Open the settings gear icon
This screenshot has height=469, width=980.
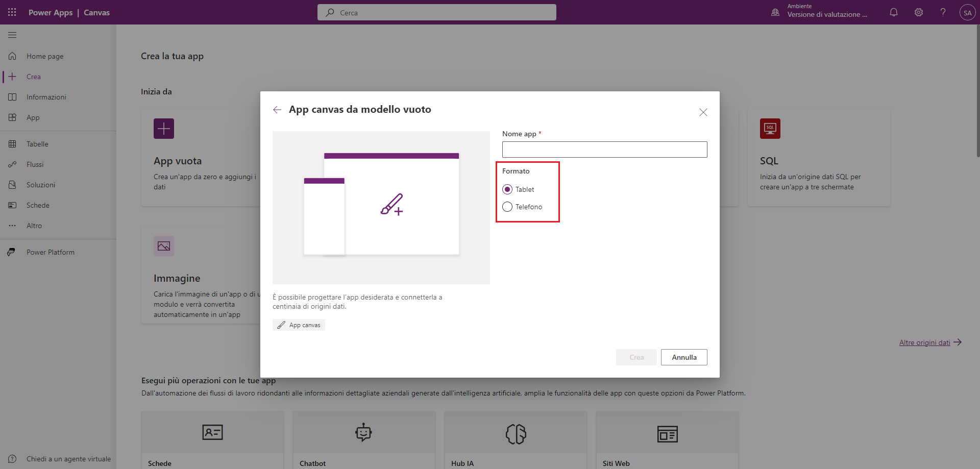(x=918, y=12)
